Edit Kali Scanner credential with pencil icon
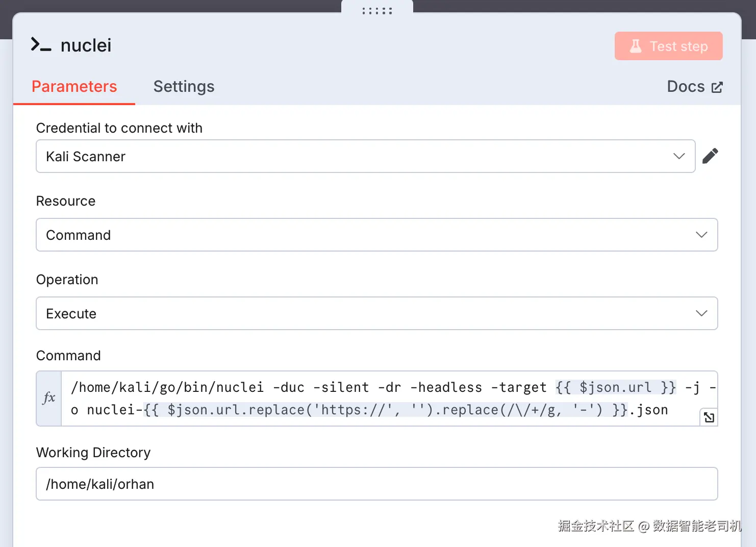The image size is (756, 547). pyautogui.click(x=710, y=156)
